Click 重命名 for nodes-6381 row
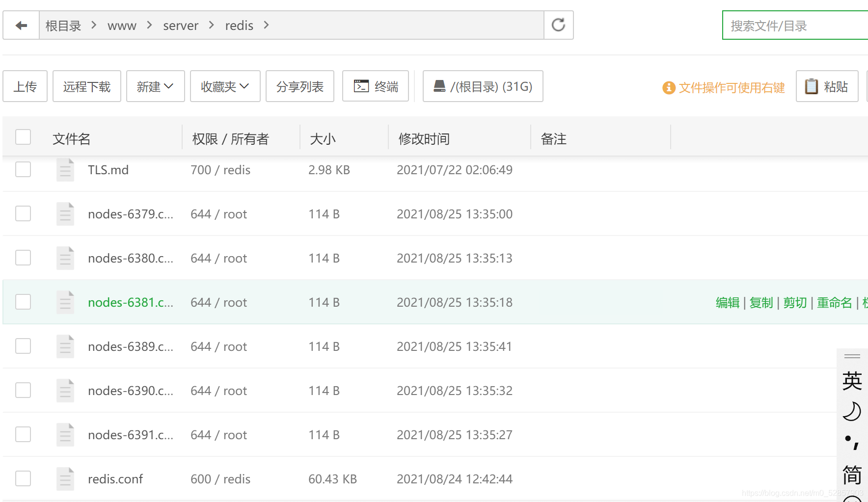868x502 pixels. [835, 303]
